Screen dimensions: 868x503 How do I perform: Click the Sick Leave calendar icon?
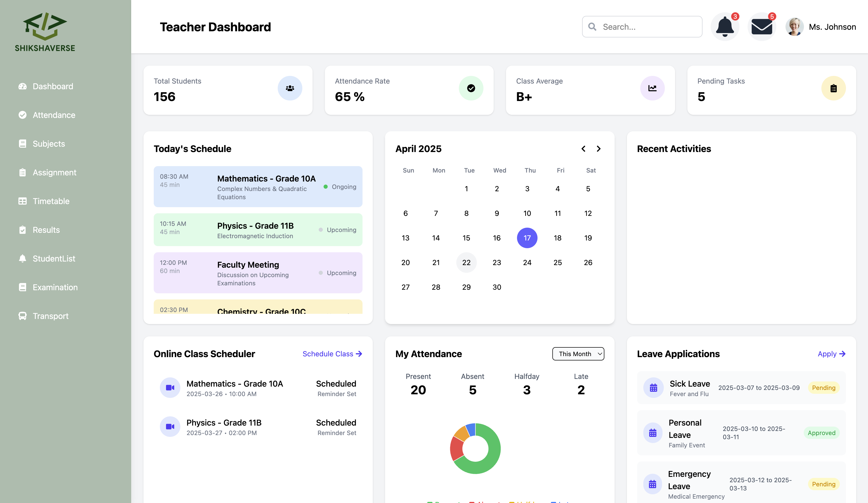(x=653, y=388)
